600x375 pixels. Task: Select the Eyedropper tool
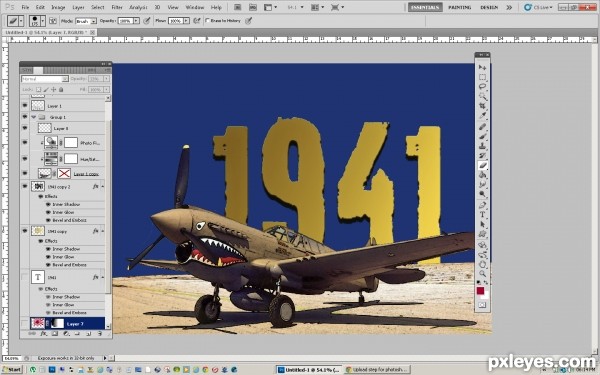(482, 116)
